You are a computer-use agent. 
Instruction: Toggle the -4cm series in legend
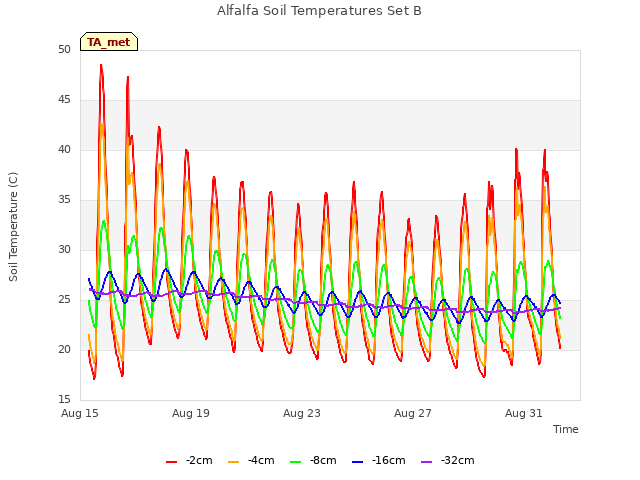click(x=251, y=460)
